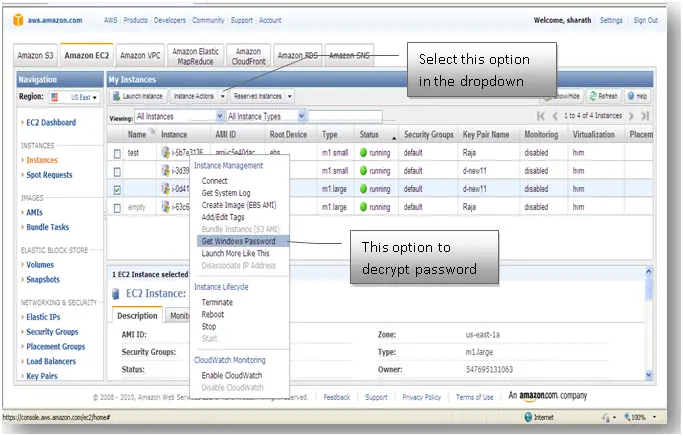
Task: Go to next page arrow
Action: (x=631, y=116)
